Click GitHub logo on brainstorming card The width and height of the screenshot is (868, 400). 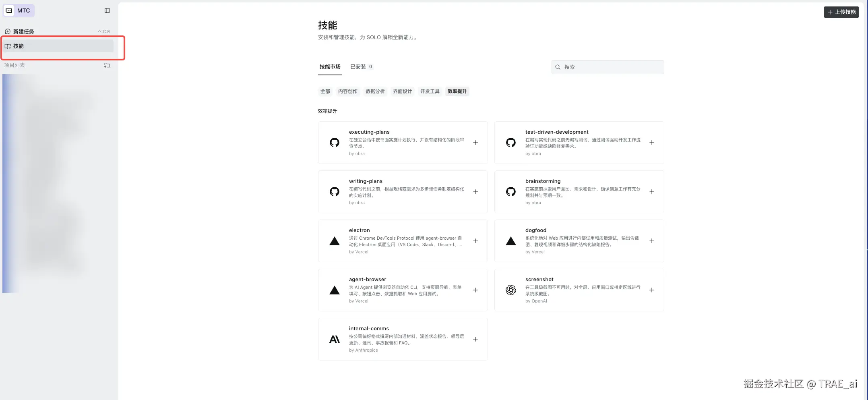(511, 192)
